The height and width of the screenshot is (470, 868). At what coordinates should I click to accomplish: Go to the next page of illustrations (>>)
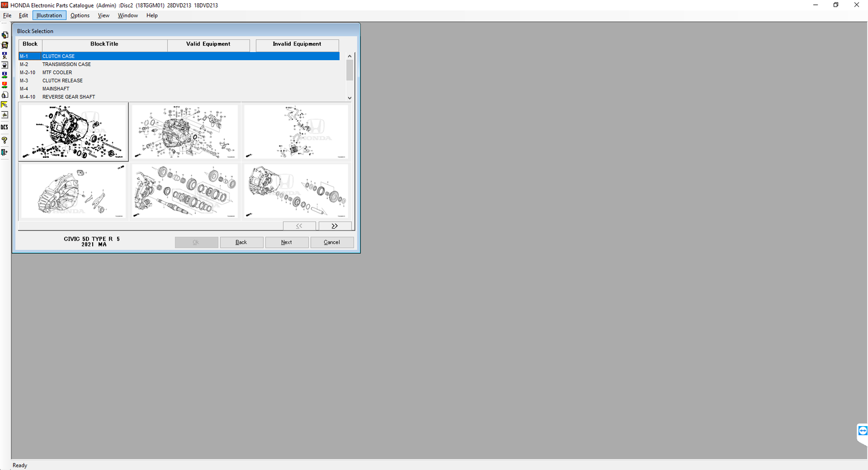click(x=335, y=226)
